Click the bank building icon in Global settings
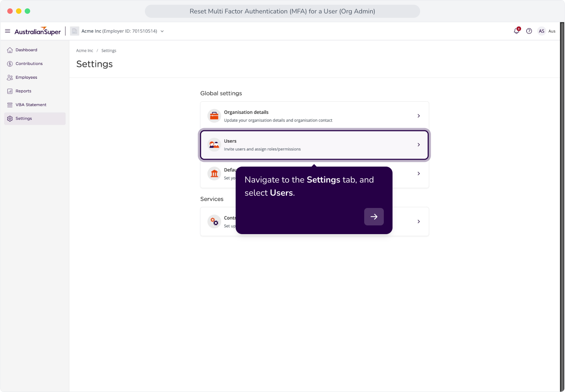Image resolution: width=565 pixels, height=392 pixels. [x=214, y=173]
